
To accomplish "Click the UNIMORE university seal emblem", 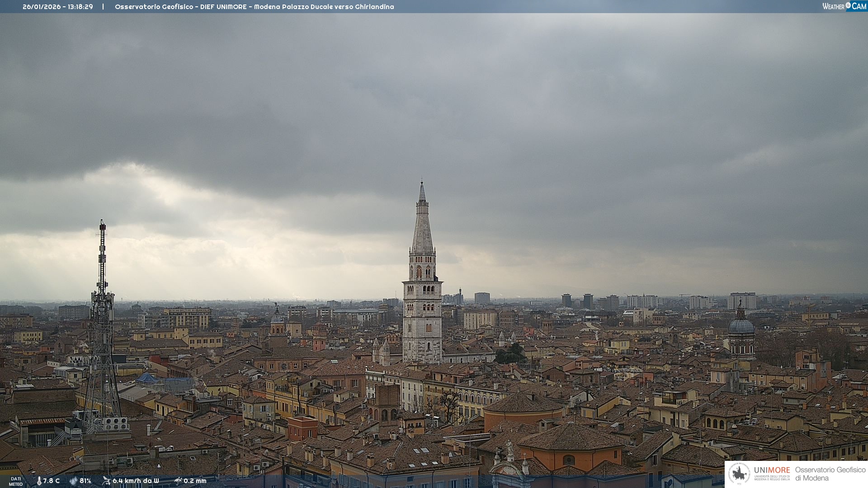I will 739,474.
